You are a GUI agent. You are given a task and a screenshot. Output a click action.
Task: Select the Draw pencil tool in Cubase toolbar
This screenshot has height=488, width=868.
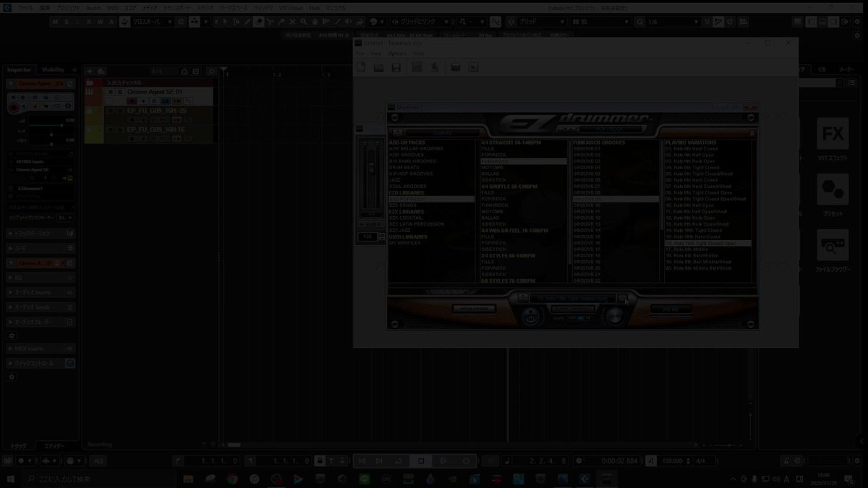pos(247,22)
